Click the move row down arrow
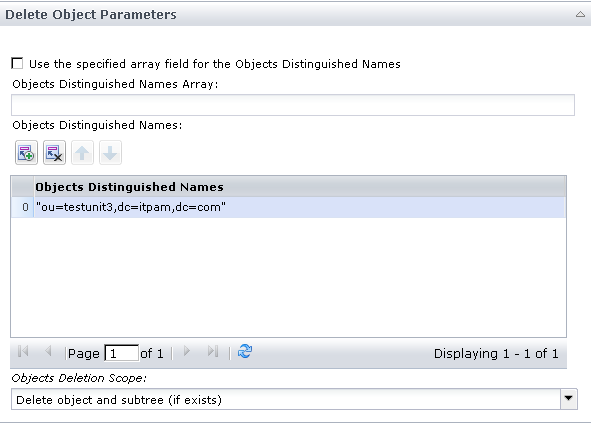 (x=110, y=153)
